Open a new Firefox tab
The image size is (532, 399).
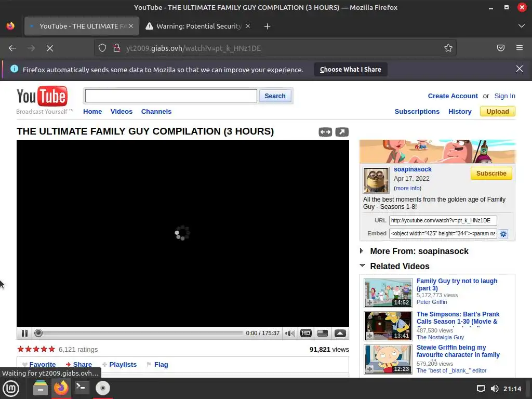pyautogui.click(x=267, y=26)
